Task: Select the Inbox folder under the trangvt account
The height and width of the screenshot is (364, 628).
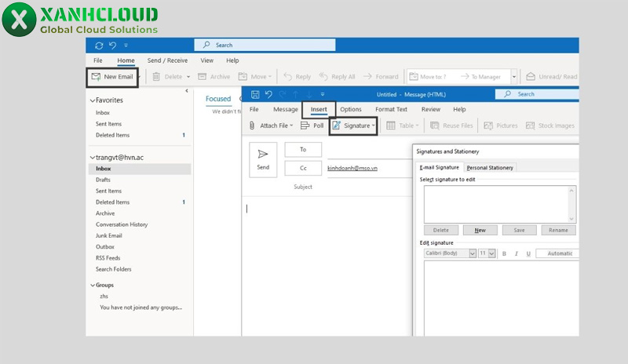Action: tap(140, 169)
